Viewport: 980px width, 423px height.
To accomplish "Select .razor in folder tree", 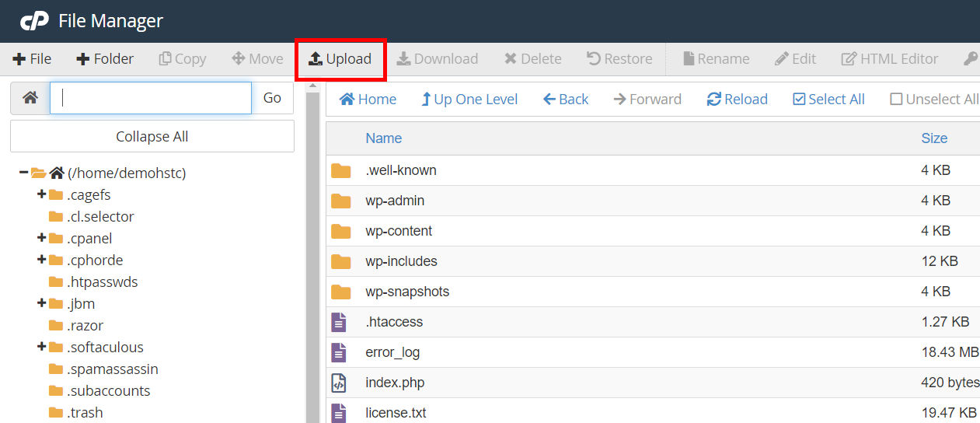I will point(85,325).
